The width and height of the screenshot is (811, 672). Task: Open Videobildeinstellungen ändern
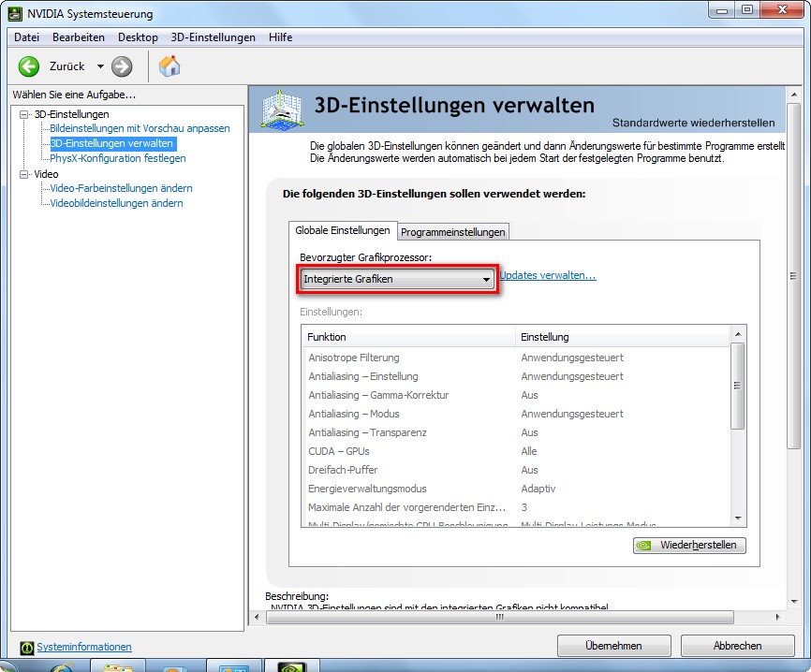tap(116, 203)
